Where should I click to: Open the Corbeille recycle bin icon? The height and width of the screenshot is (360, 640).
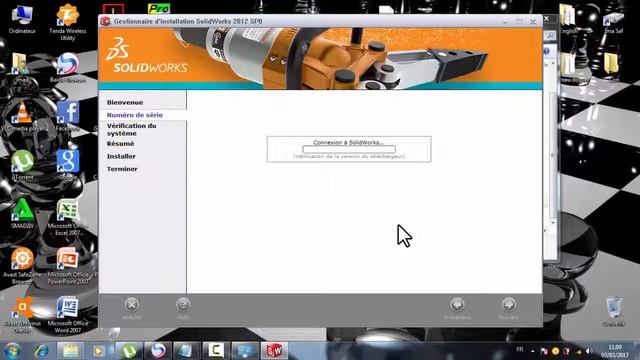click(614, 312)
